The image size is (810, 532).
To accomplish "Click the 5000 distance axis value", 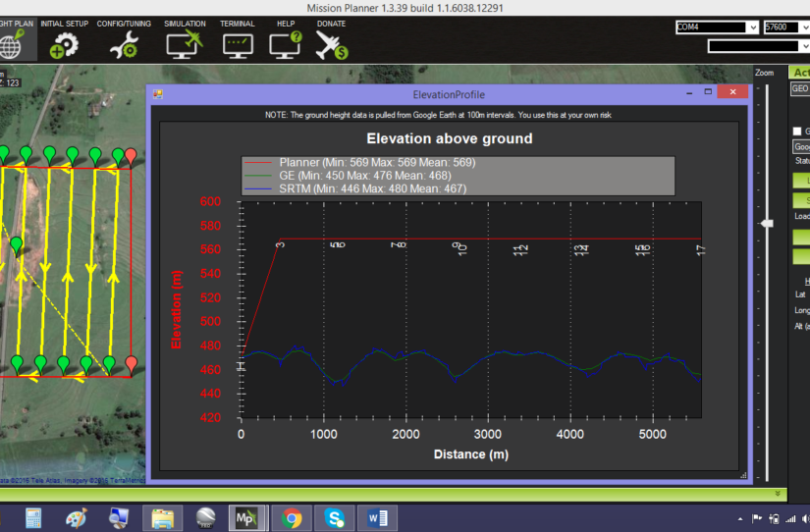I will pyautogui.click(x=653, y=434).
